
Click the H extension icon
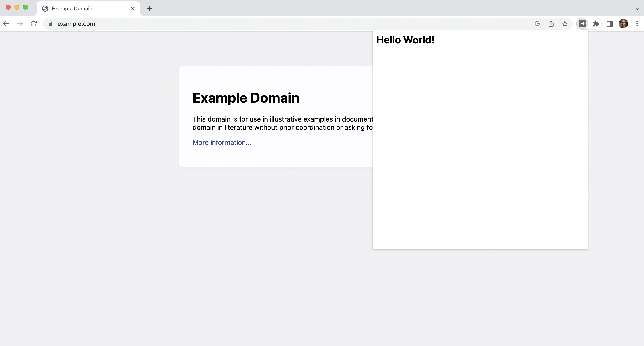pyautogui.click(x=582, y=23)
